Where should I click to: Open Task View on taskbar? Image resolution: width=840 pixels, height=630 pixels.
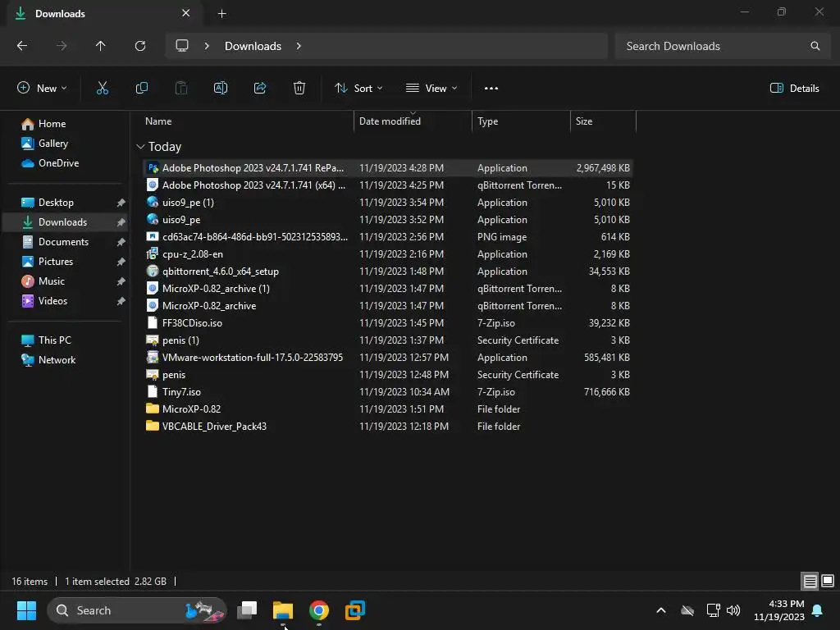[x=247, y=610]
